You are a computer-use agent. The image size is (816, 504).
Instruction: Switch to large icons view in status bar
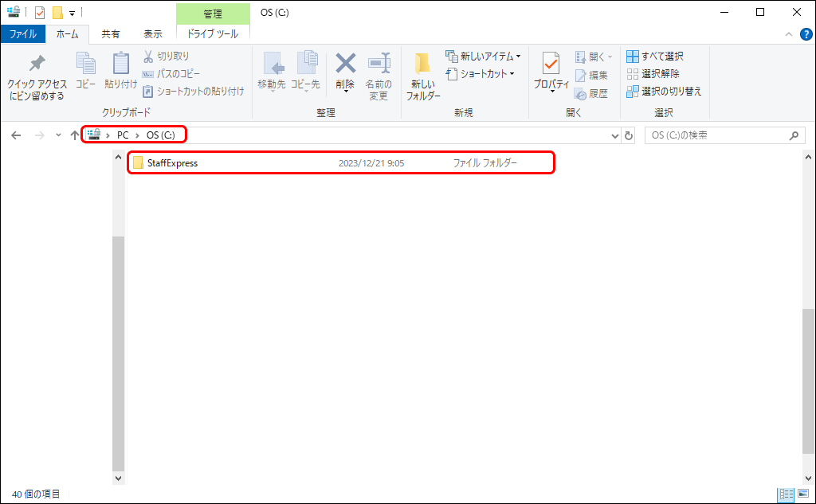803,494
